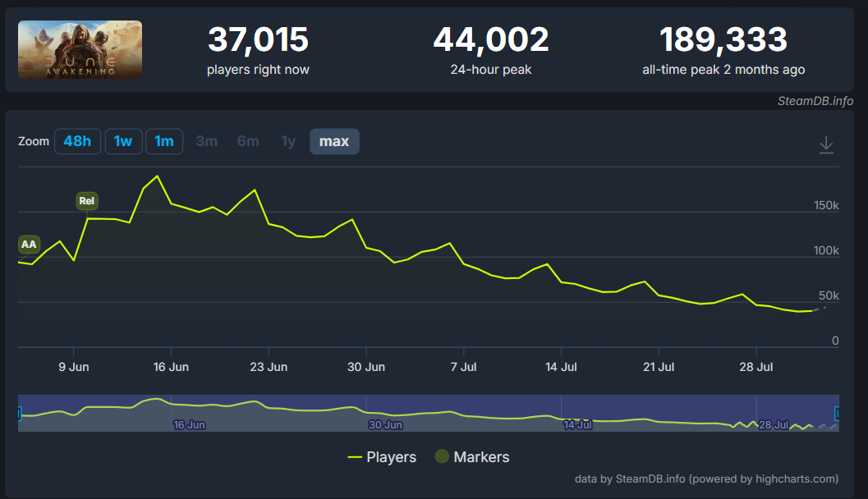868x499 pixels.
Task: Select the 1y zoom option
Action: [x=288, y=142]
